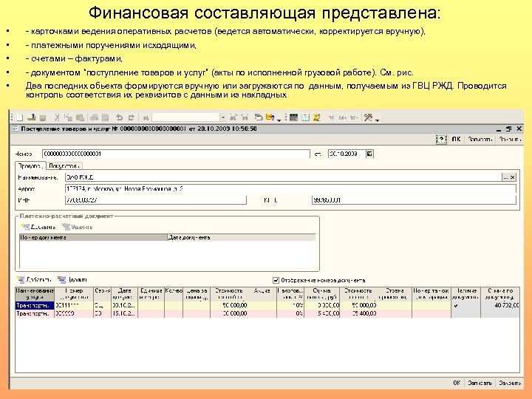Screen dimensions: 532x399
Task: Click the 5 400,00 tax amount cell
Action: 321,313
